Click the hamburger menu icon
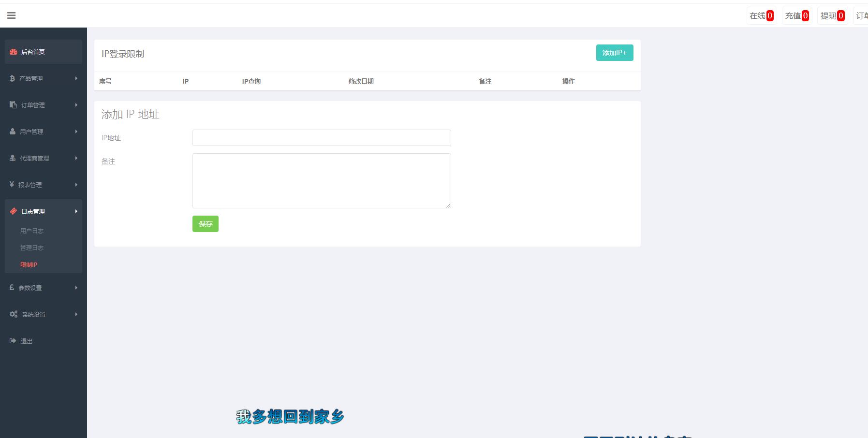 tap(12, 15)
